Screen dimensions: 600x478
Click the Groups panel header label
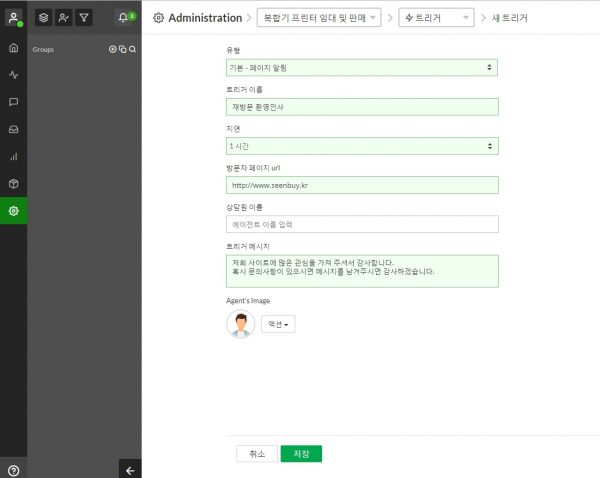click(43, 49)
